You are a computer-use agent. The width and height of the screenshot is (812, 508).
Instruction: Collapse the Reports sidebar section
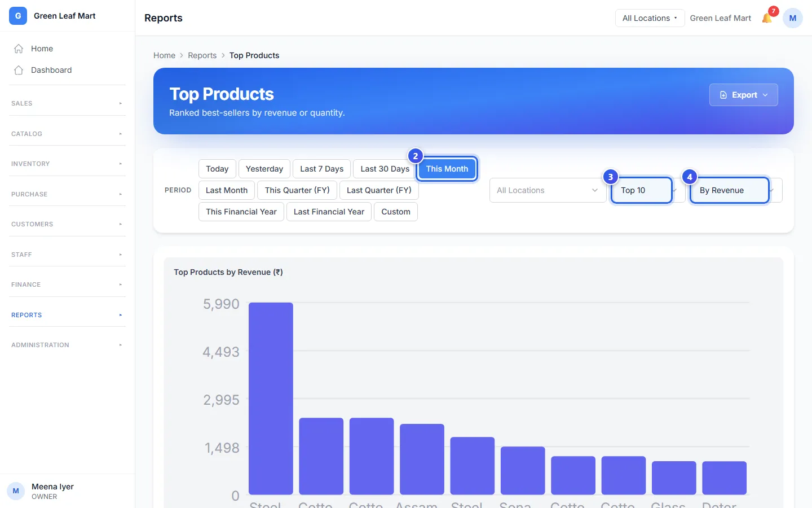[x=67, y=315]
